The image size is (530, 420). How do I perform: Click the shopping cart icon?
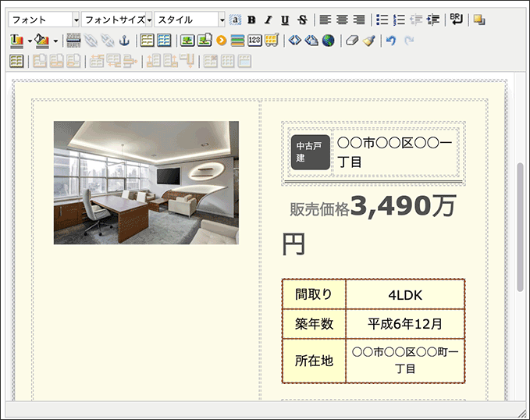[272, 41]
